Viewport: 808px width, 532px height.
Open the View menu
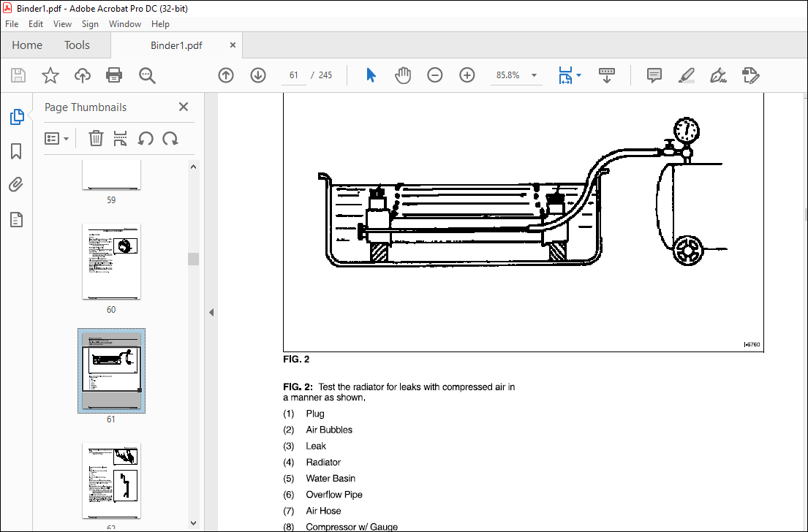[62, 23]
